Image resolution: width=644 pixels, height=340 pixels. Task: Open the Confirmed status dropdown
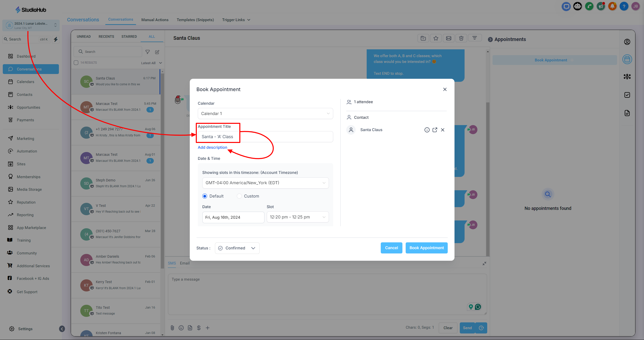(x=237, y=248)
